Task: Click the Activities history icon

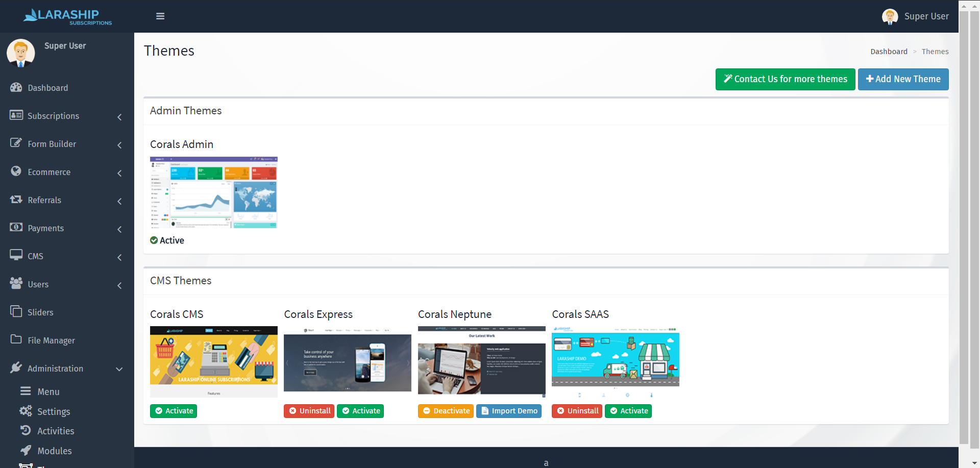Action: tap(26, 430)
